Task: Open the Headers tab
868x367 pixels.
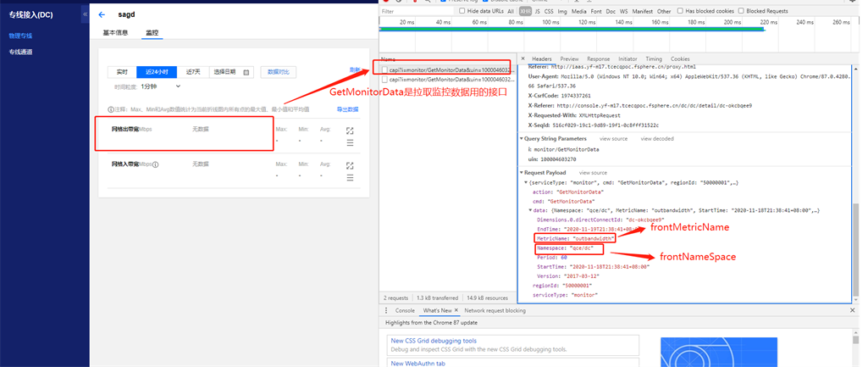Action: point(542,58)
